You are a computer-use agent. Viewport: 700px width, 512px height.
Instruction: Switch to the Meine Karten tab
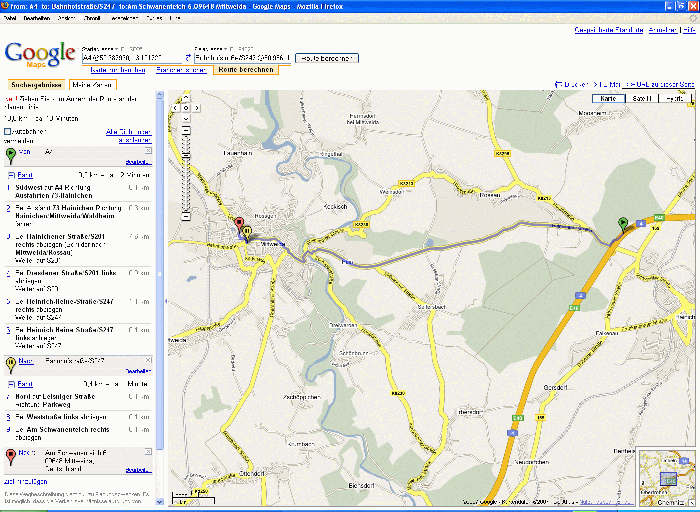coord(92,84)
